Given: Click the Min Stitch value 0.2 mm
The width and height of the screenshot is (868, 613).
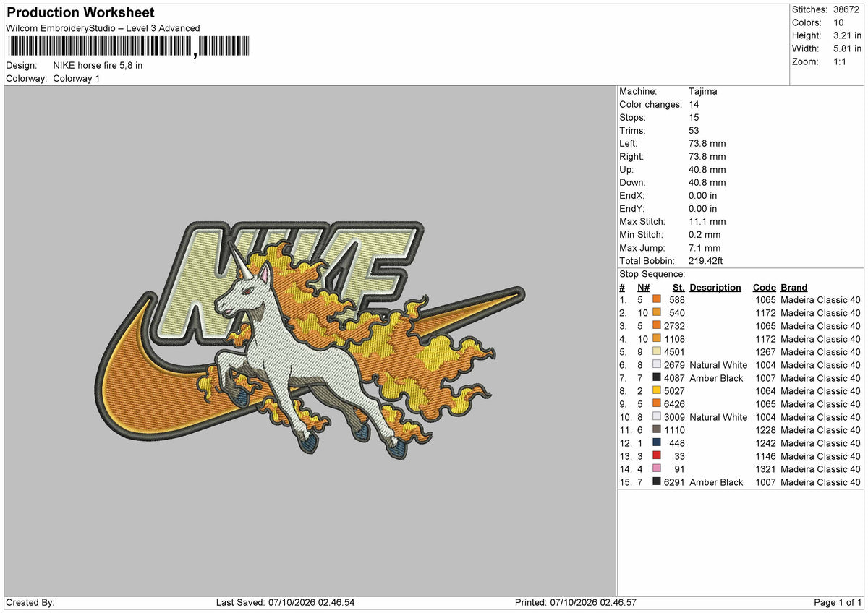Looking at the screenshot, I should pos(705,234).
